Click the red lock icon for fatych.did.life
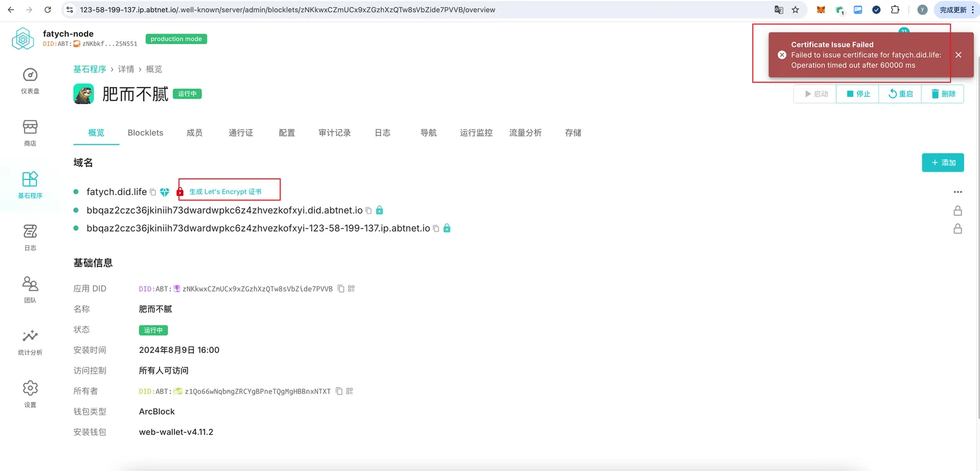The height and width of the screenshot is (471, 980). (x=180, y=192)
